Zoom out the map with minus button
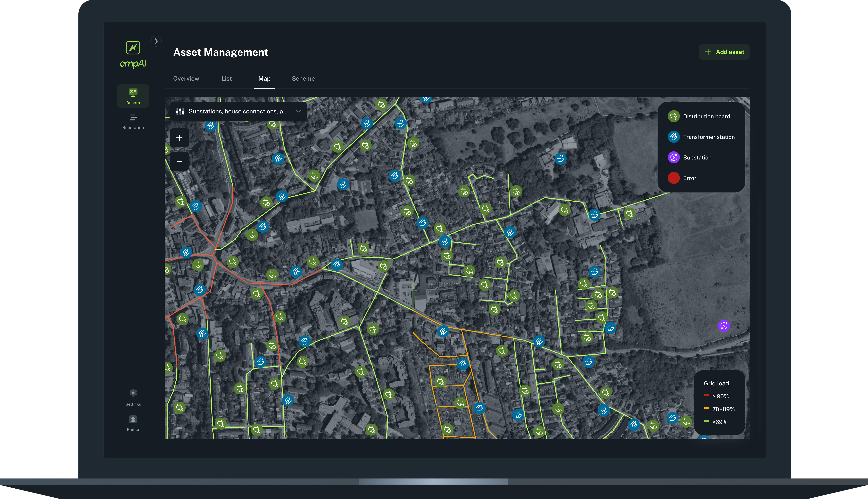 (179, 161)
